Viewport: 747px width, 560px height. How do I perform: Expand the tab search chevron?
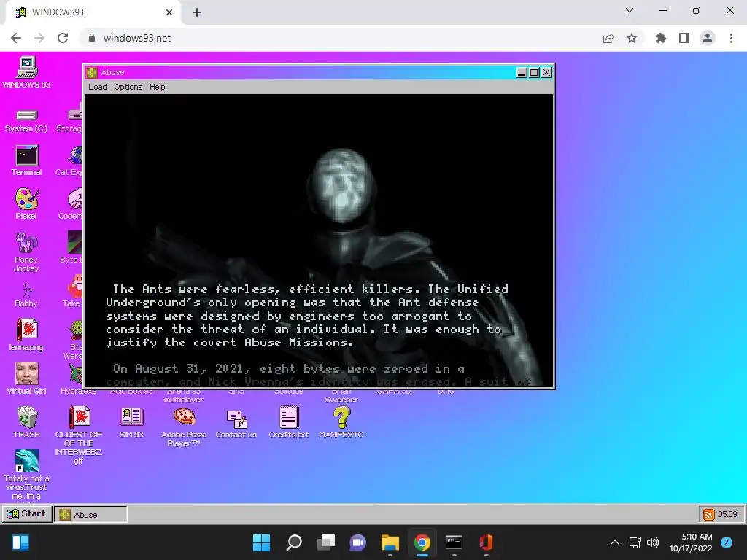630,10
